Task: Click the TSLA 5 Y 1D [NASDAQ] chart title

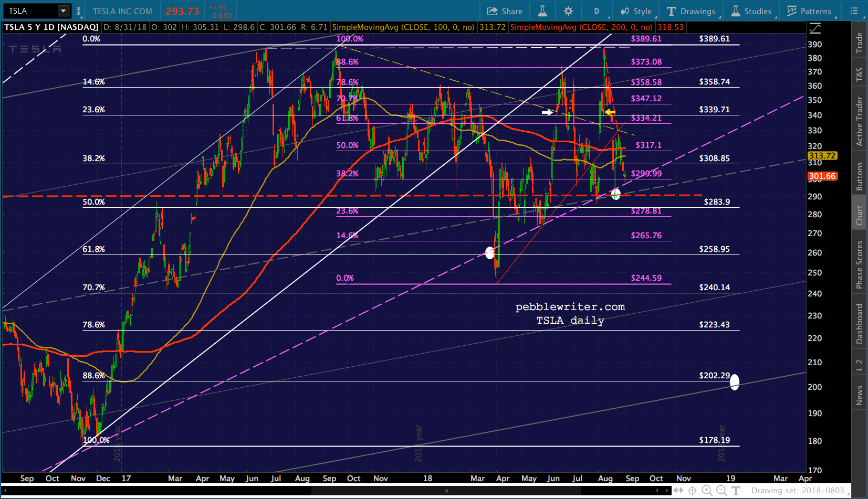Action: (x=51, y=27)
